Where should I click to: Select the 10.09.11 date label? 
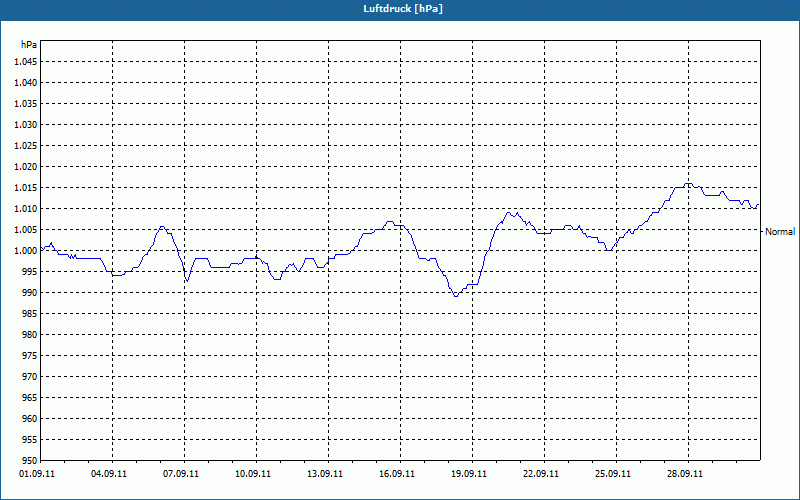253,474
